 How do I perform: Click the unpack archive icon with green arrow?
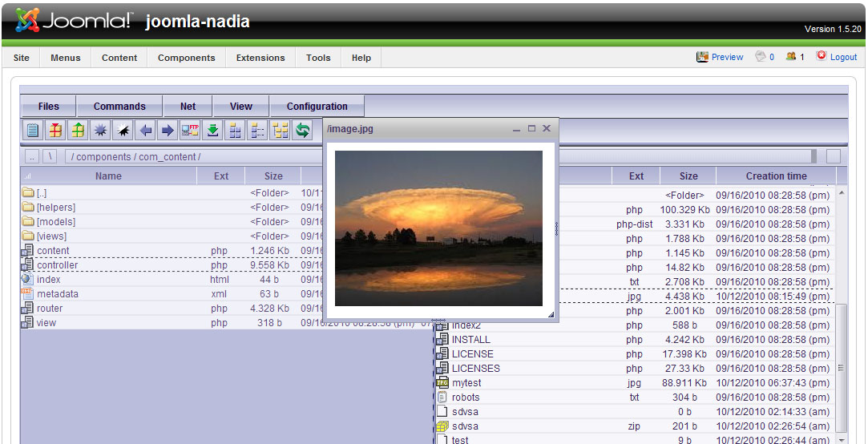78,130
